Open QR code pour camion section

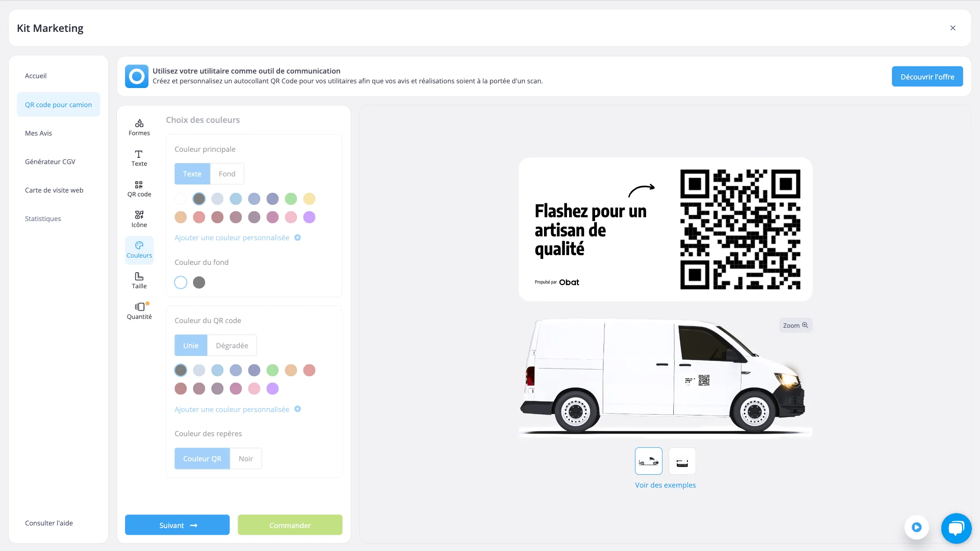(58, 105)
